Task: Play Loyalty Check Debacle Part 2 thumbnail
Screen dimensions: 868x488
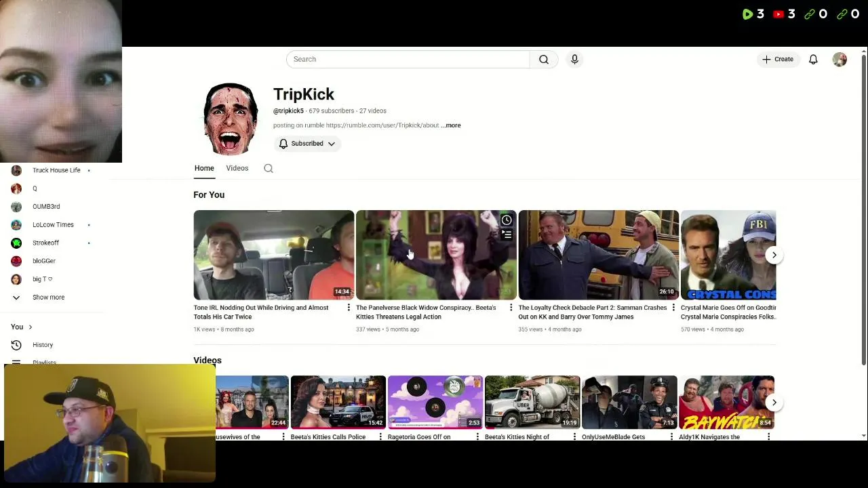Action: [x=599, y=255]
